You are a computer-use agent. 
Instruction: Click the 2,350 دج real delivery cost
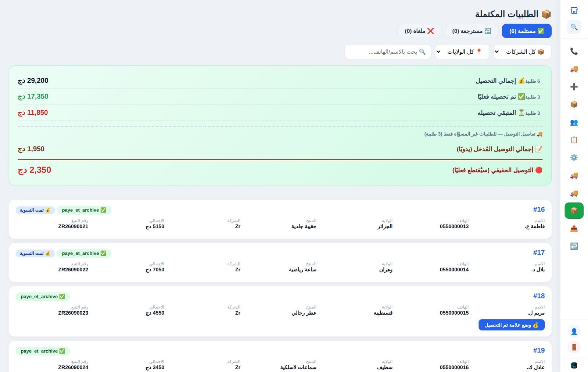[x=35, y=170]
